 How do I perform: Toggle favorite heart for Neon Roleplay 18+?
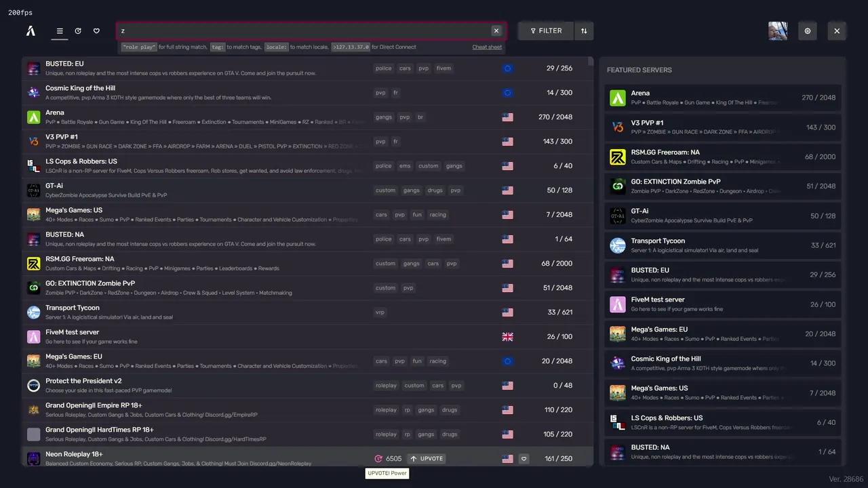click(524, 459)
